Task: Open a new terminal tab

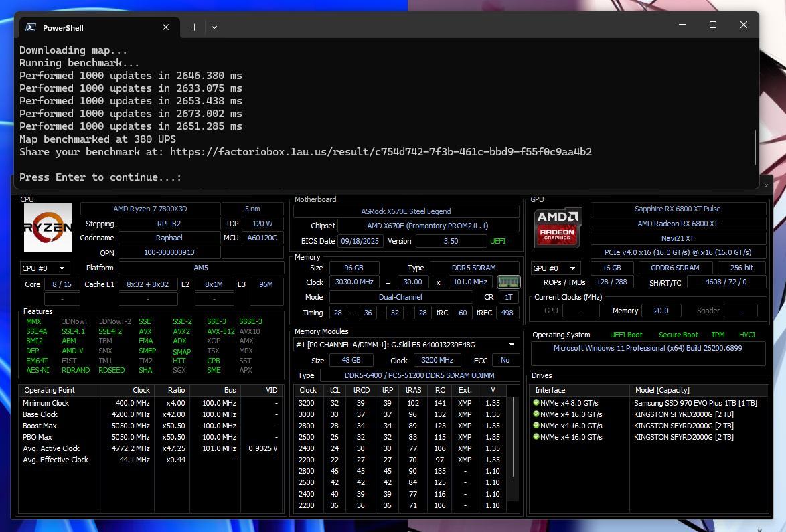Action: 195,27
